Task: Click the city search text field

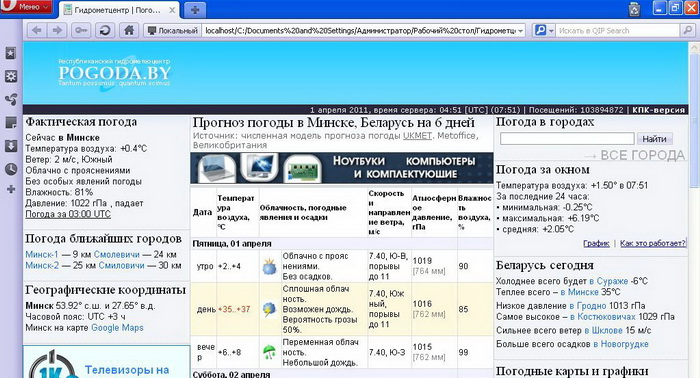Action: coord(567,139)
